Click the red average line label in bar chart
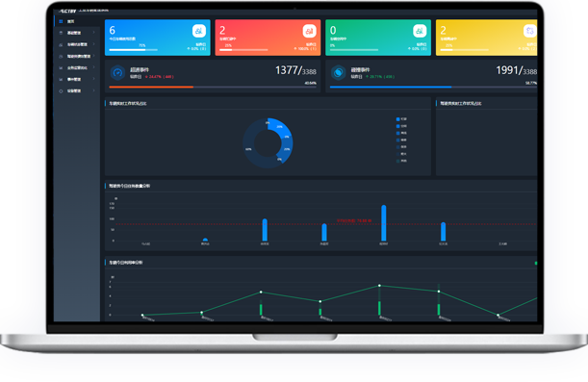Viewport: 588px width, 382px height. click(353, 220)
